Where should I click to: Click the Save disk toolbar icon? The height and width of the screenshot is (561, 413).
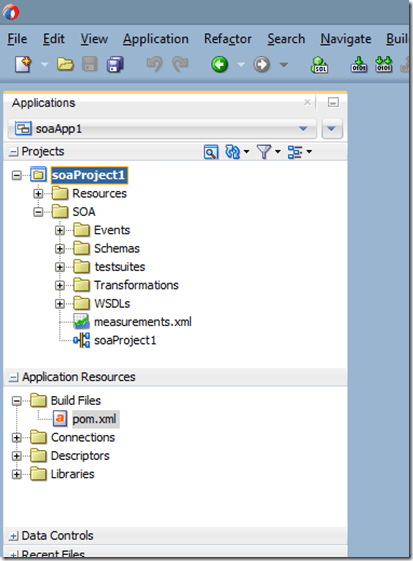89,65
